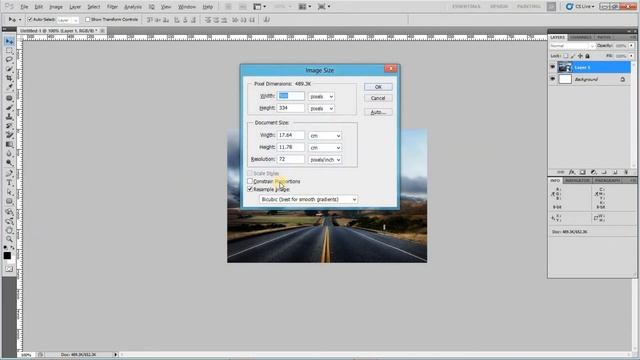Viewport: 640px width, 360px height.
Task: Toggle Quick Mask mode in toolbox
Action: click(x=9, y=269)
